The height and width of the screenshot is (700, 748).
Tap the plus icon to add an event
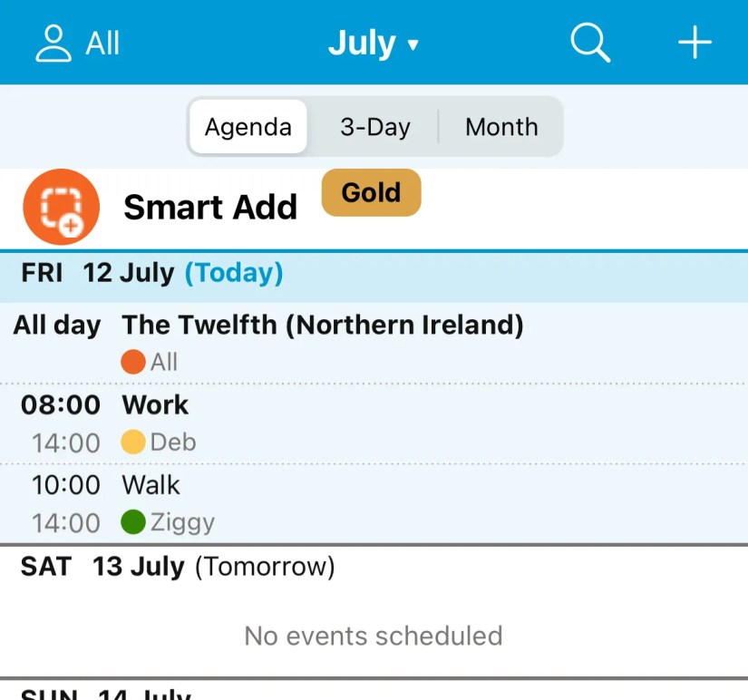pyautogui.click(x=695, y=41)
